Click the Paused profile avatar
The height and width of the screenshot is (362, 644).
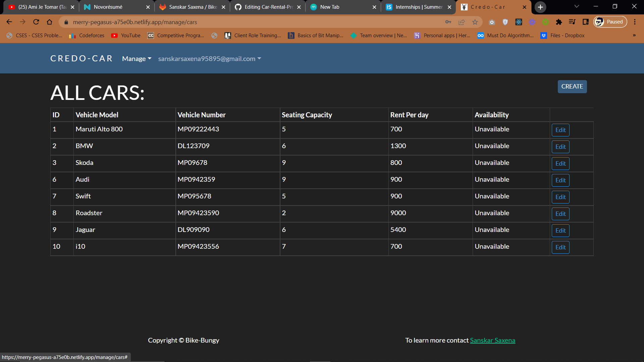(610, 21)
